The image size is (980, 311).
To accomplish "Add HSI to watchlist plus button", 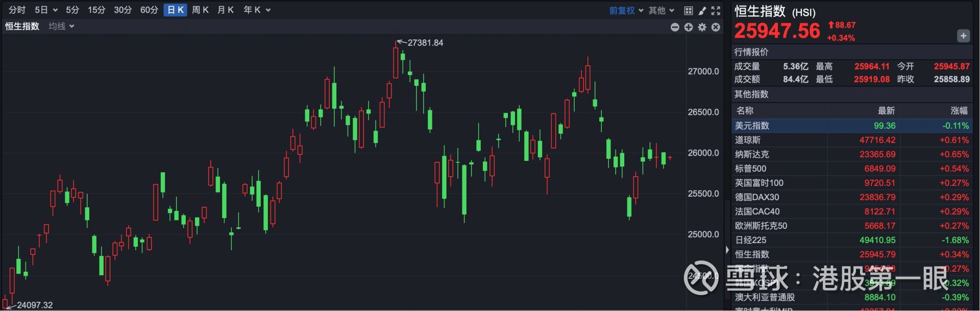I will 963,36.
